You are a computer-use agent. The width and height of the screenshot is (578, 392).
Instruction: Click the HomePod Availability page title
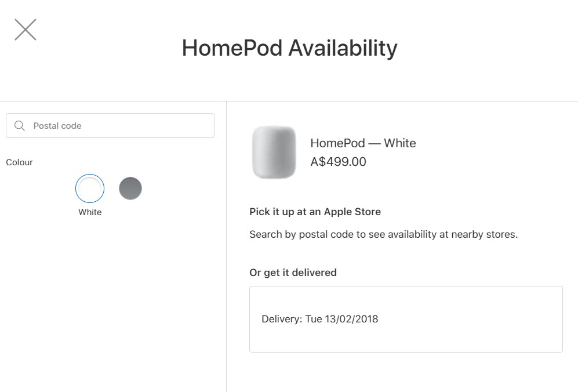click(x=289, y=48)
